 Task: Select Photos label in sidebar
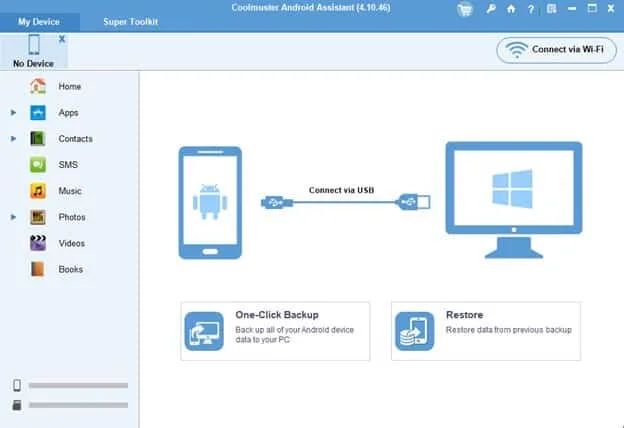tap(72, 217)
